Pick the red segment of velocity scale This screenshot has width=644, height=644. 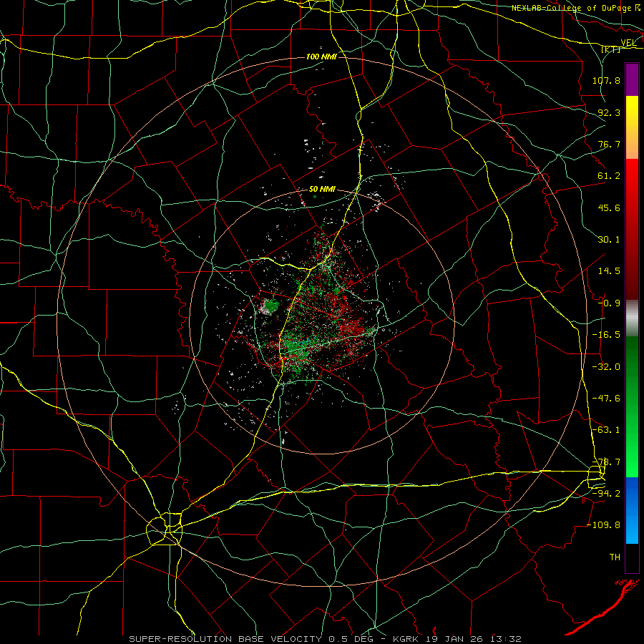[x=632, y=229]
